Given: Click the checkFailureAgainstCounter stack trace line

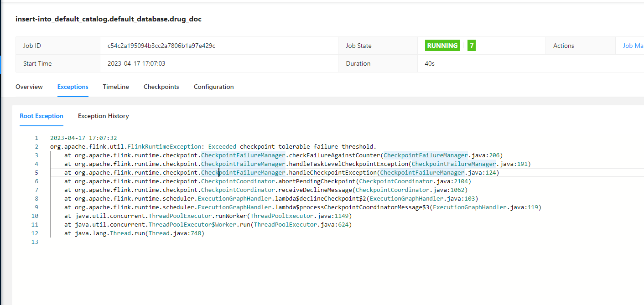Looking at the screenshot, I should (283, 155).
